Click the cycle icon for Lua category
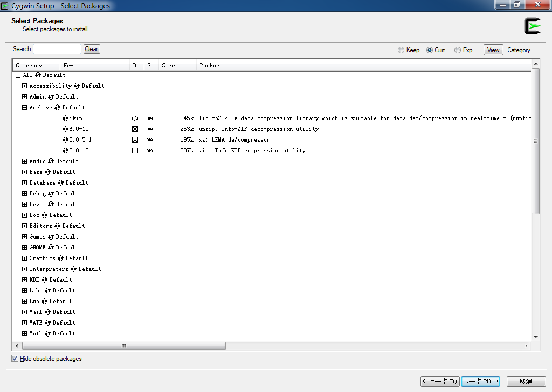 tap(44, 302)
